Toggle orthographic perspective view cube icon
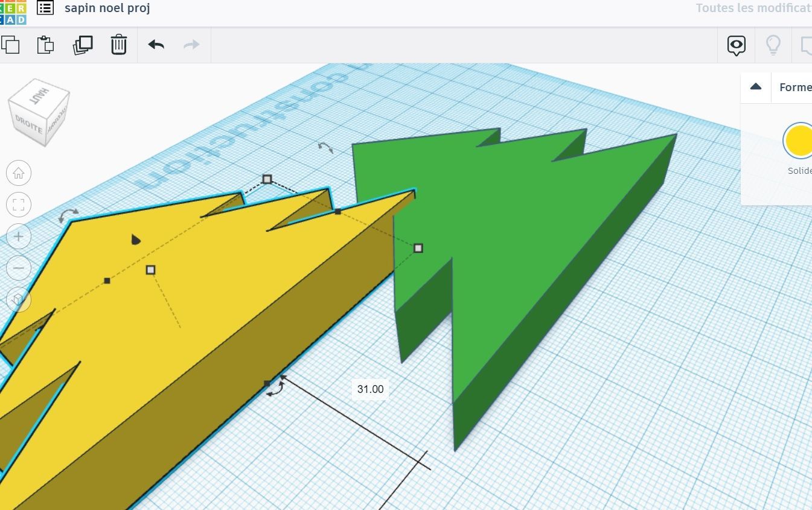 19,299
